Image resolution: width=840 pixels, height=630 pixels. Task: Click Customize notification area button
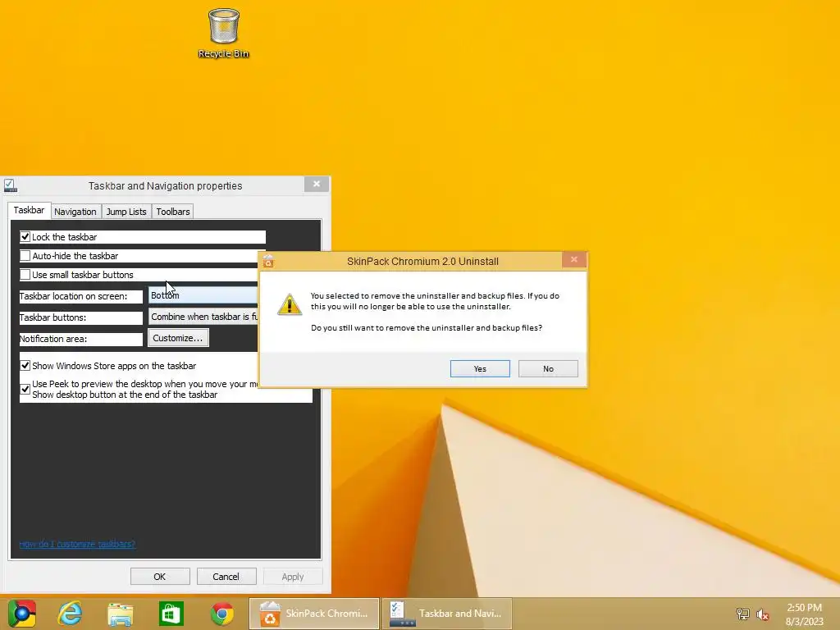click(178, 338)
